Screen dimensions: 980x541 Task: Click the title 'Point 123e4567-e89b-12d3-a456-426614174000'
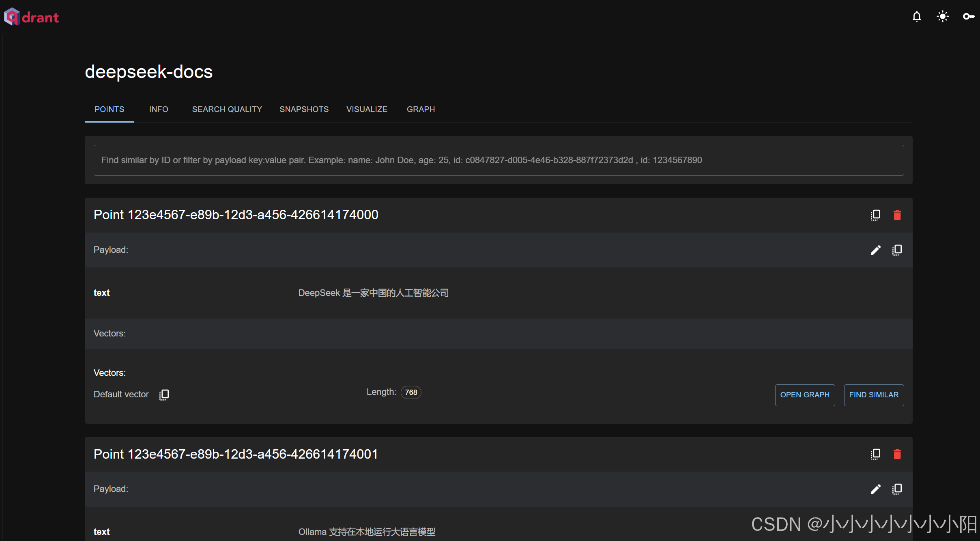[236, 215]
